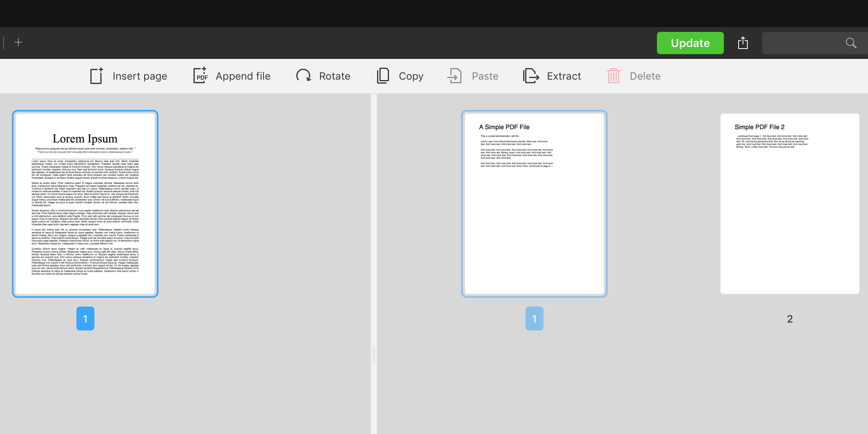Click the Copy pages icon
The image size is (868, 434).
tap(383, 76)
